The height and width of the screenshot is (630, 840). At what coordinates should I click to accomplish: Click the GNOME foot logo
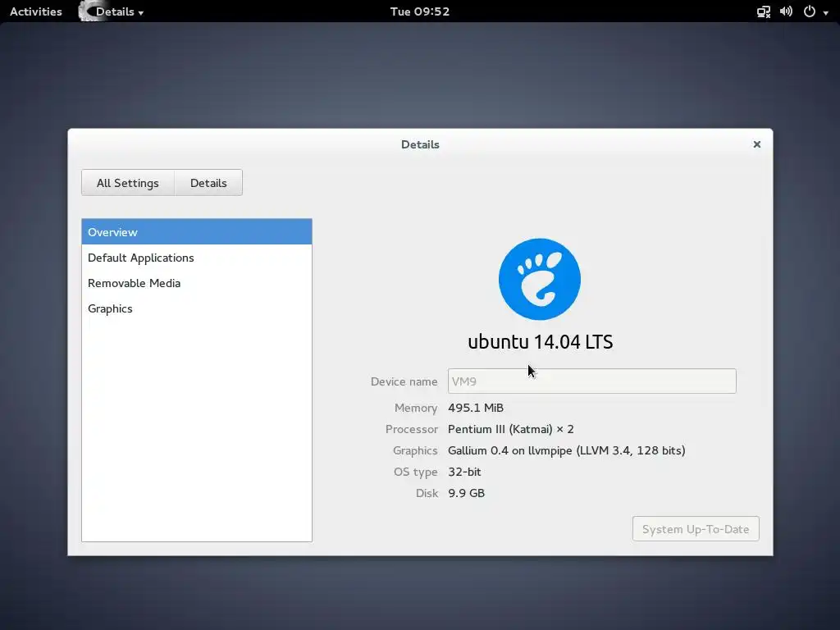540,279
